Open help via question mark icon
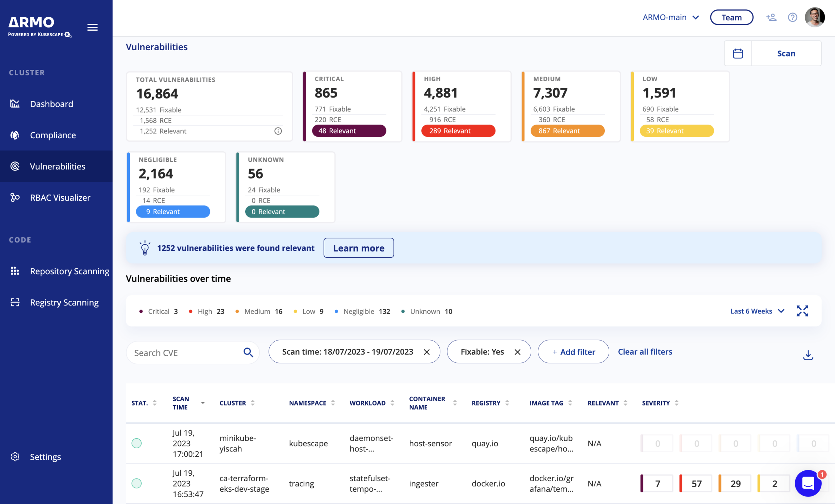Viewport: 835px width, 504px height. pos(792,17)
